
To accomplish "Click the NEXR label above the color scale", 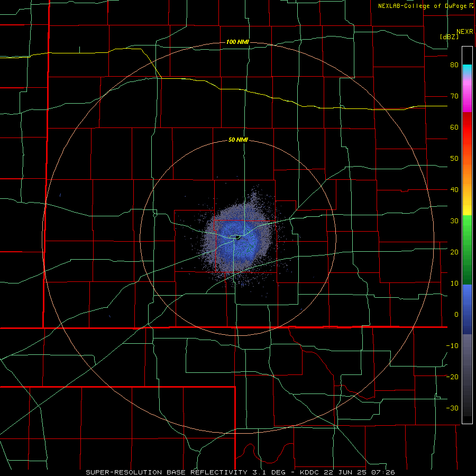I will (464, 32).
